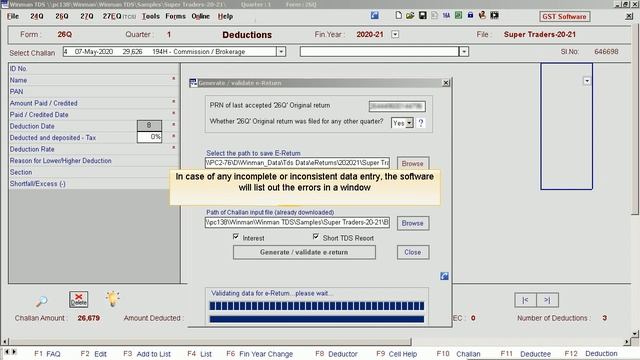The width and height of the screenshot is (640, 360).
Task: Click the Deduction Date value cell showing 8
Action: click(149, 125)
